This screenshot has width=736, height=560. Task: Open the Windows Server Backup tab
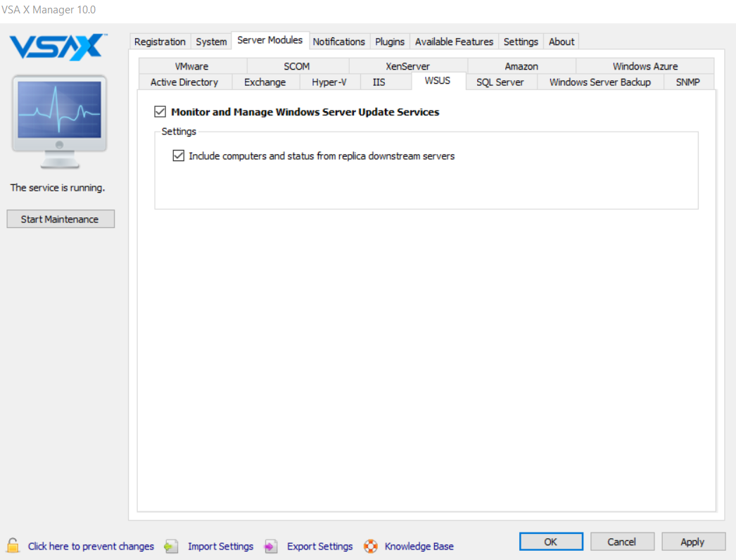[600, 82]
